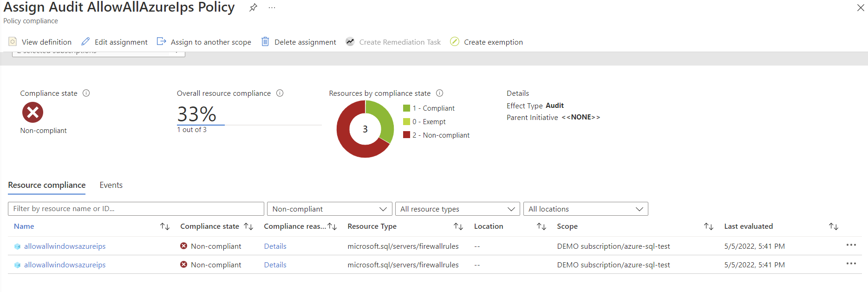Click the Assign to another scope arrow icon
The width and height of the screenshot is (868, 292).
coord(161,41)
